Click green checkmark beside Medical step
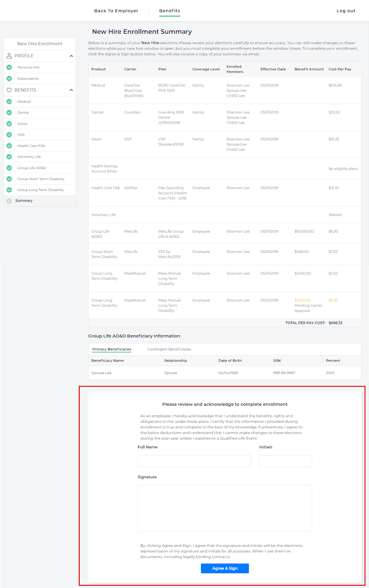Screen dimensions: 369x588 click(x=9, y=101)
